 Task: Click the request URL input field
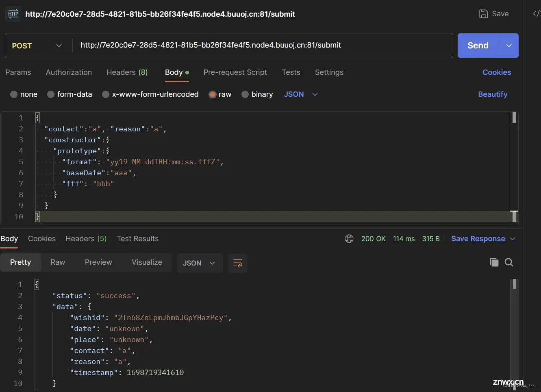262,46
